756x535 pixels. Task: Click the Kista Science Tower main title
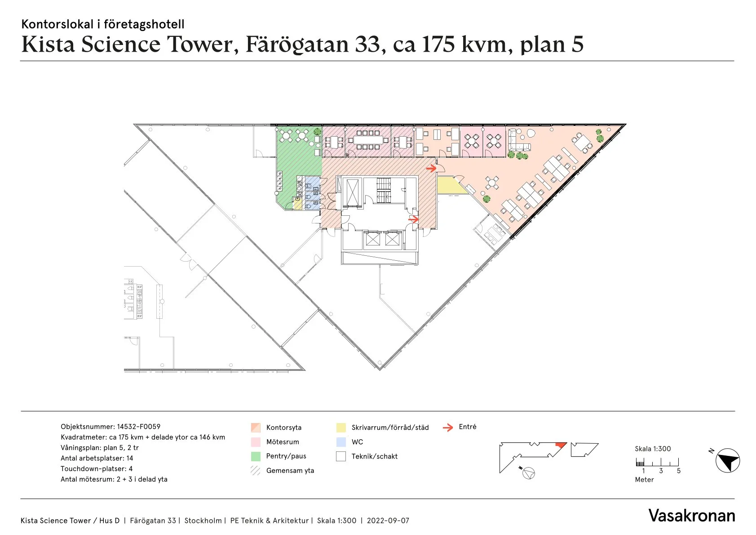pos(302,44)
